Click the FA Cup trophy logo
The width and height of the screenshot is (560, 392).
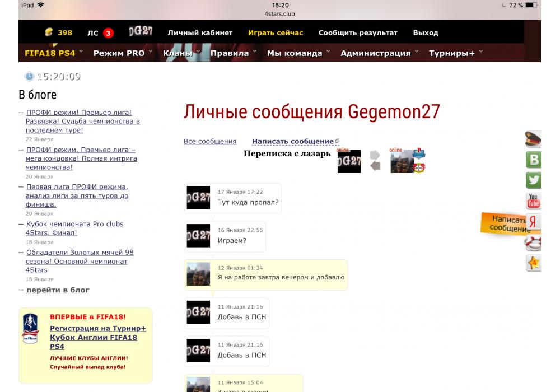[x=30, y=329]
